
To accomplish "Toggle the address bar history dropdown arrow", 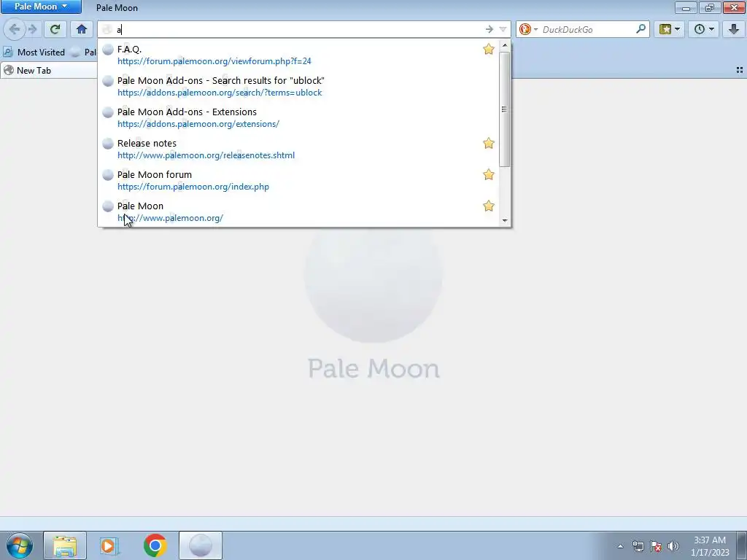I will 503,29.
